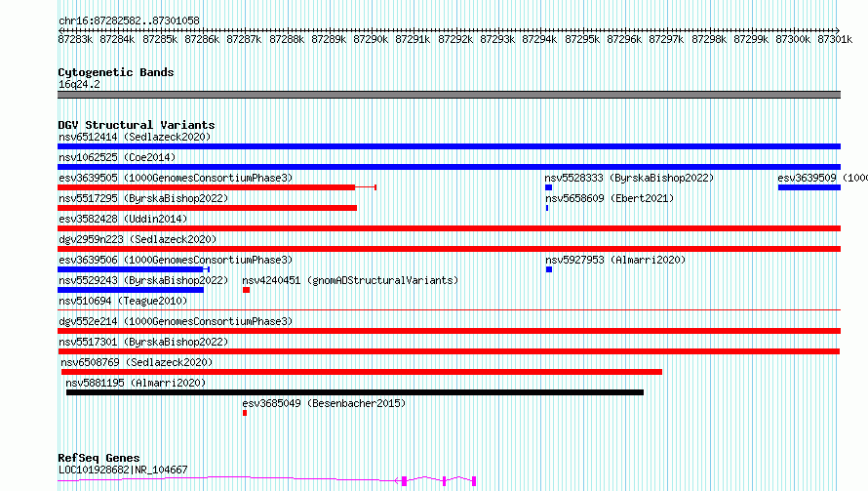The width and height of the screenshot is (868, 491).
Task: Open nsv5927953 (Almarri2020) label
Action: click(x=615, y=260)
